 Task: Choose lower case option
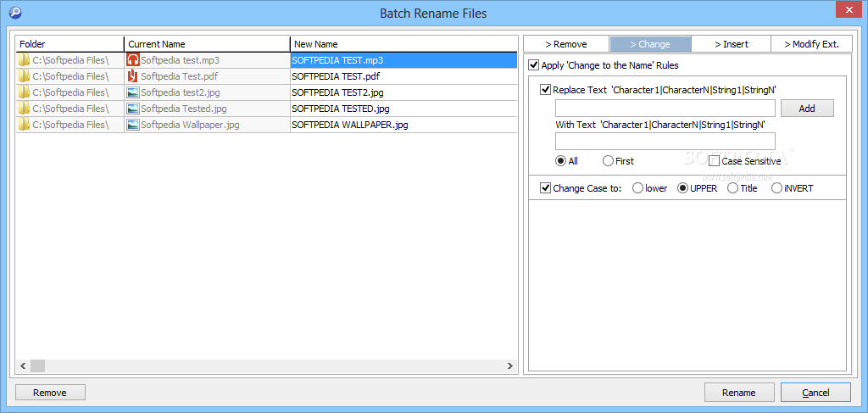[637, 188]
